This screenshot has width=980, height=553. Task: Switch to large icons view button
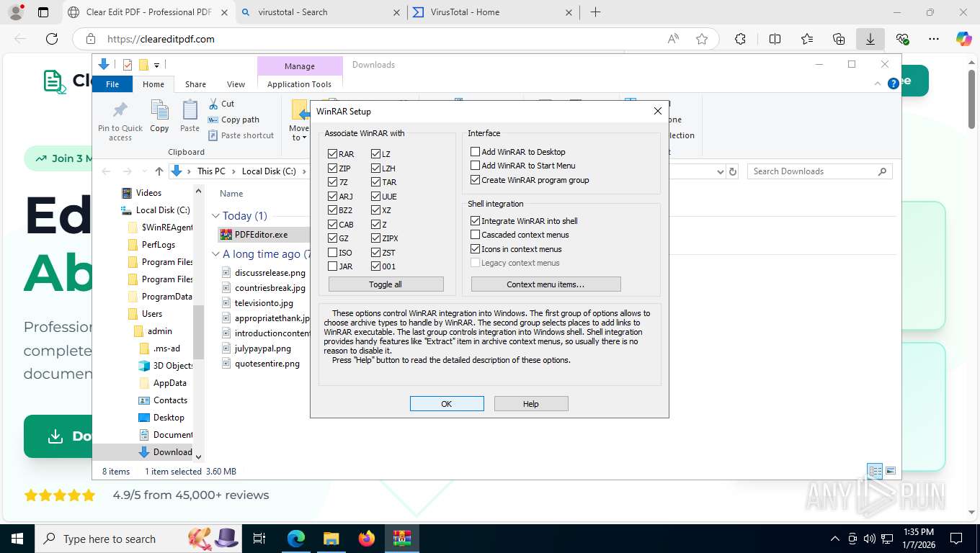tap(891, 472)
